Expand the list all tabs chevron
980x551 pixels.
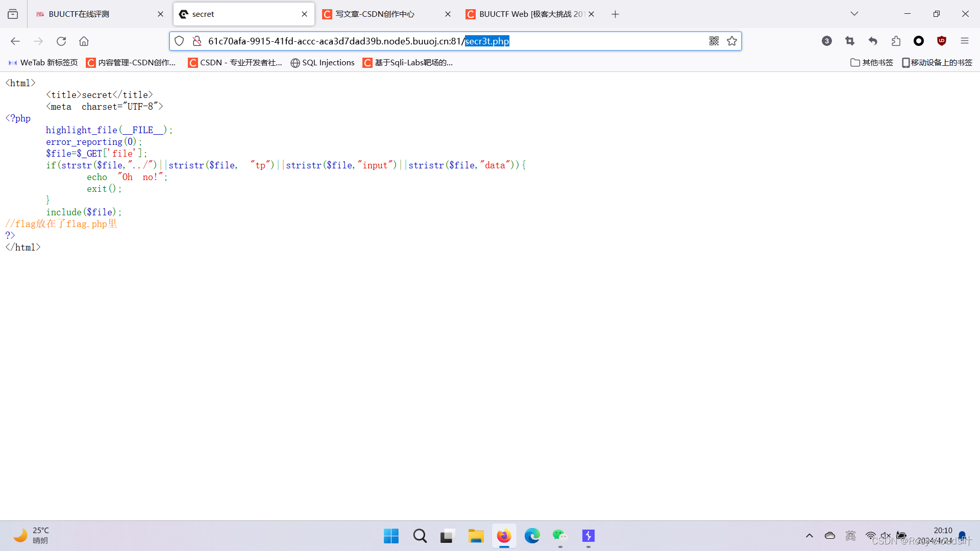click(x=854, y=14)
